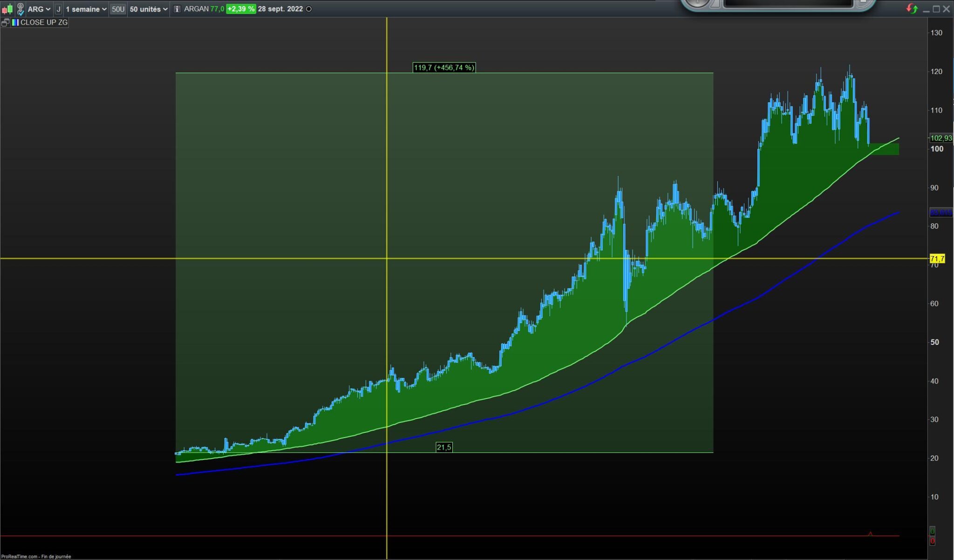Expand the ARG ticker dropdown
Viewport: 954px width, 560px height.
[x=39, y=9]
